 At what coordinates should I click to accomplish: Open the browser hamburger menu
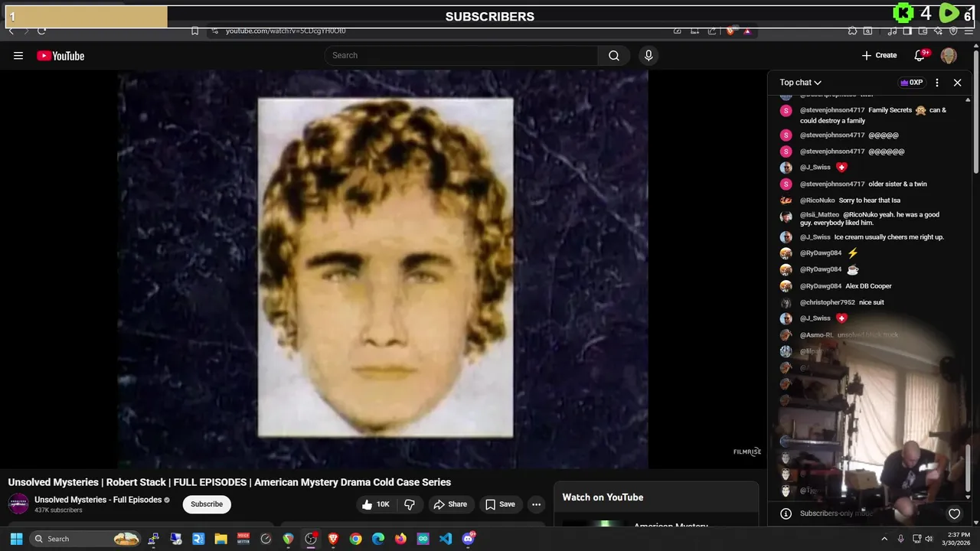click(968, 31)
